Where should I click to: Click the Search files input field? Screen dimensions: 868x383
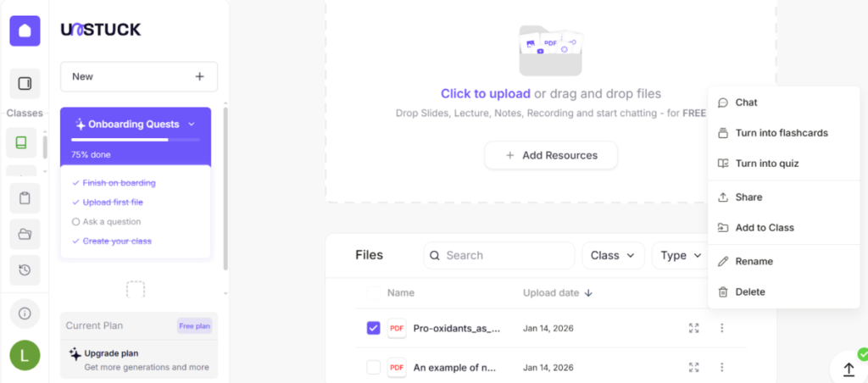(499, 255)
